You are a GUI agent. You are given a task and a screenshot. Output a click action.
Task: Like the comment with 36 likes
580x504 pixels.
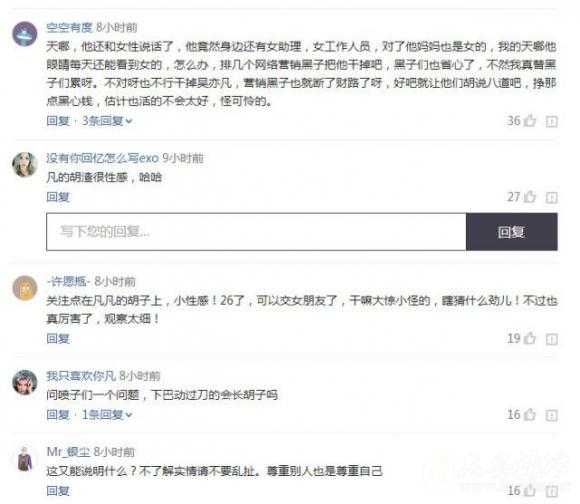pos(530,121)
